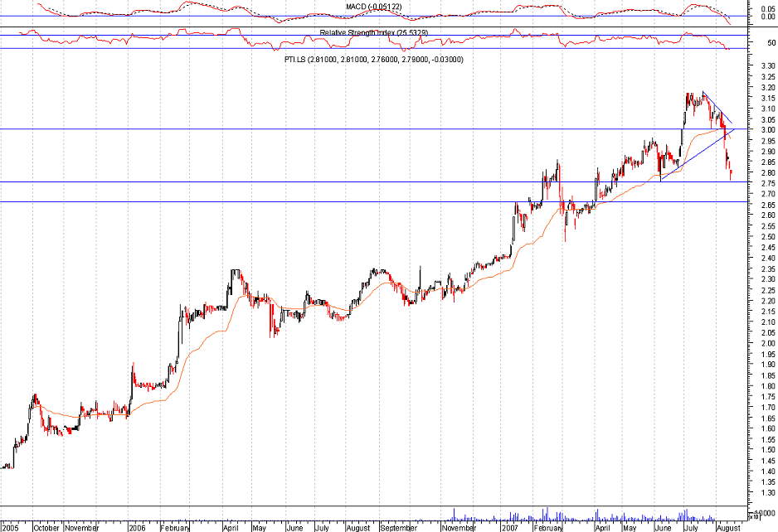Viewport: 778px width, 532px height.
Task: Click the 2.35 price axis label
Action: pos(767,268)
